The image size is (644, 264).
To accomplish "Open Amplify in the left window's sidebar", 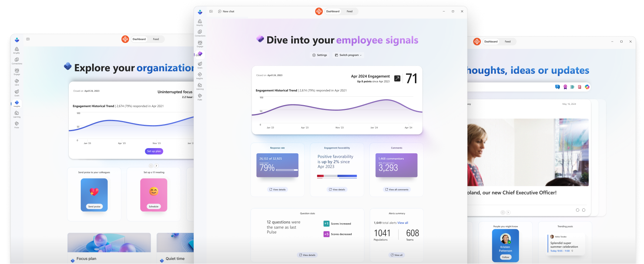I will click(x=17, y=50).
